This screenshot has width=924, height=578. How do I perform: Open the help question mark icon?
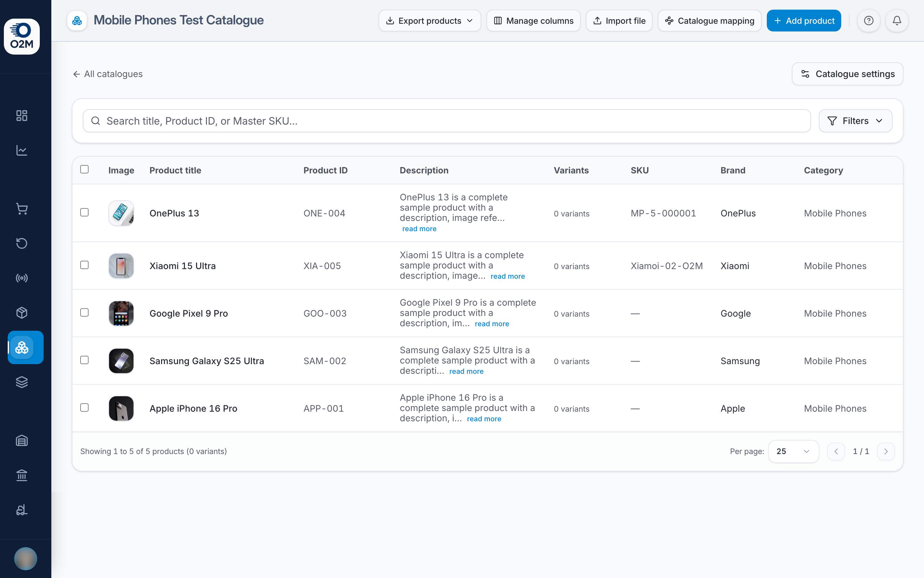(x=868, y=21)
